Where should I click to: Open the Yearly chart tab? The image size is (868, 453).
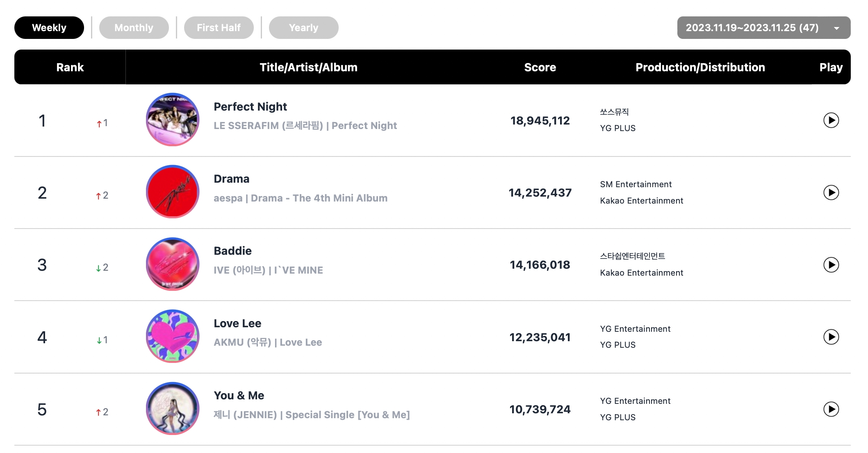coord(303,28)
